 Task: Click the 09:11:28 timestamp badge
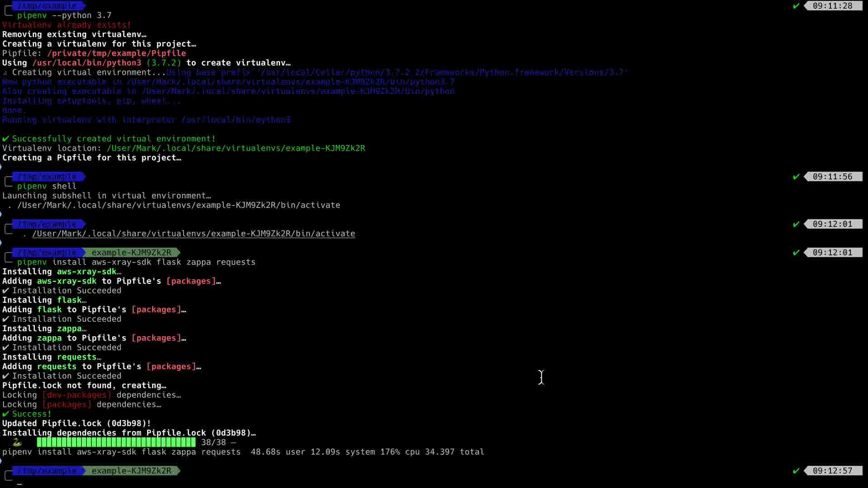pos(832,6)
